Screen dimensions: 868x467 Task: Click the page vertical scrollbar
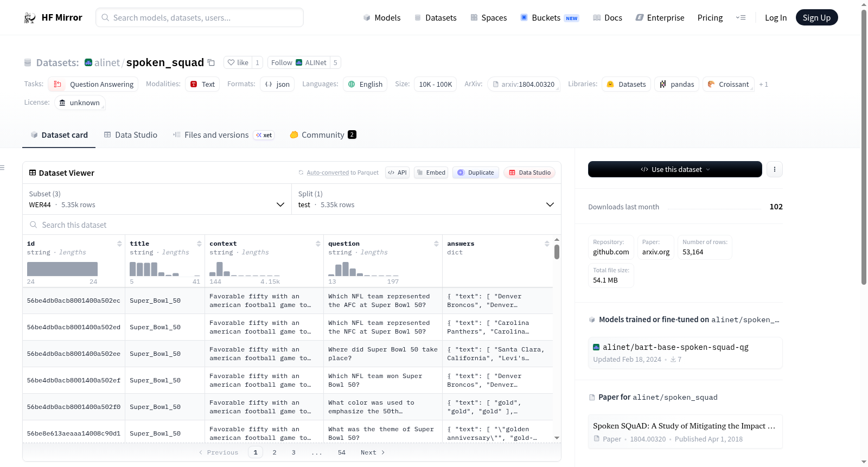point(864,146)
